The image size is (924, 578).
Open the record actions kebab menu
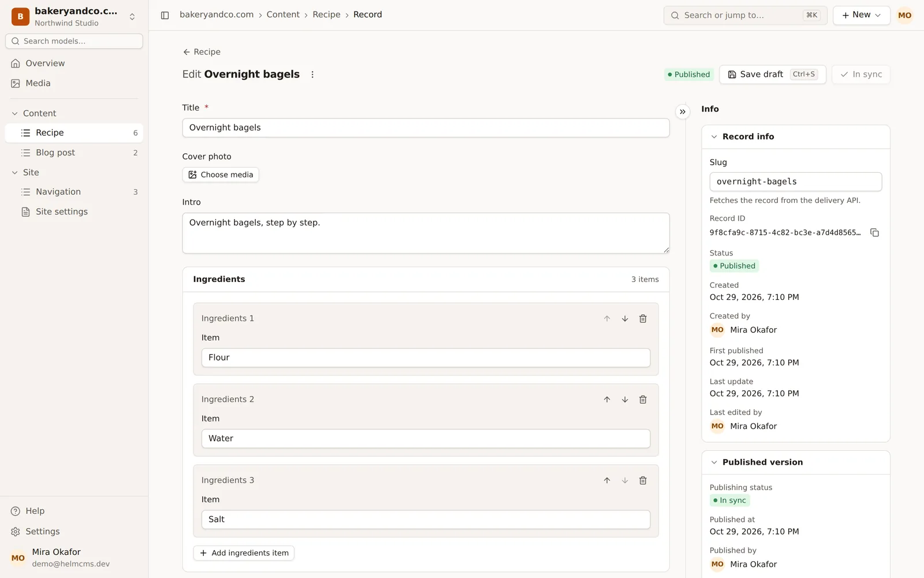tap(312, 75)
